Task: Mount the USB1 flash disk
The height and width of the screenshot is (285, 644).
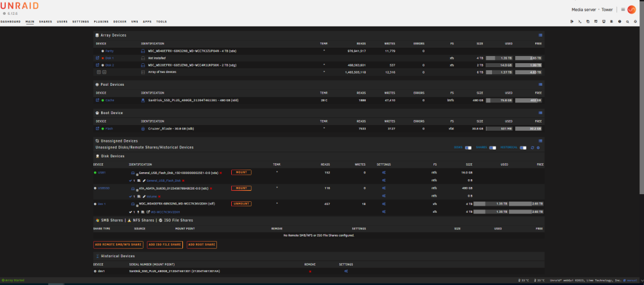Action: tap(241, 172)
